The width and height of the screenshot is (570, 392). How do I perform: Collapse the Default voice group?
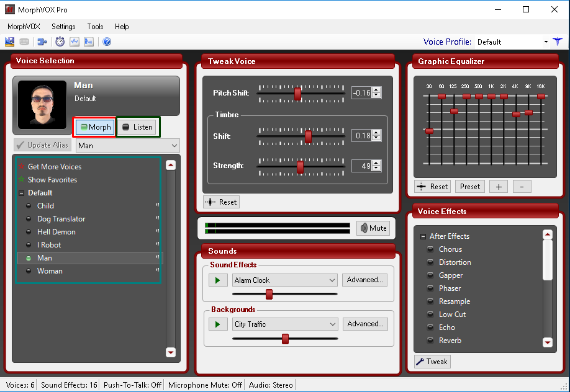22,193
